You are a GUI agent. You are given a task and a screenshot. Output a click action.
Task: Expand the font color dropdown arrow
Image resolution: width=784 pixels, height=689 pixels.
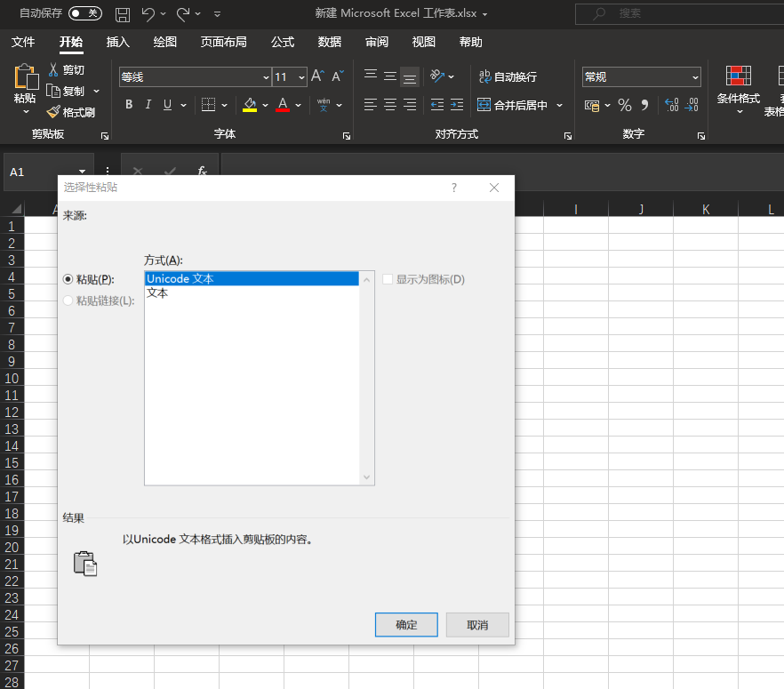[298, 105]
